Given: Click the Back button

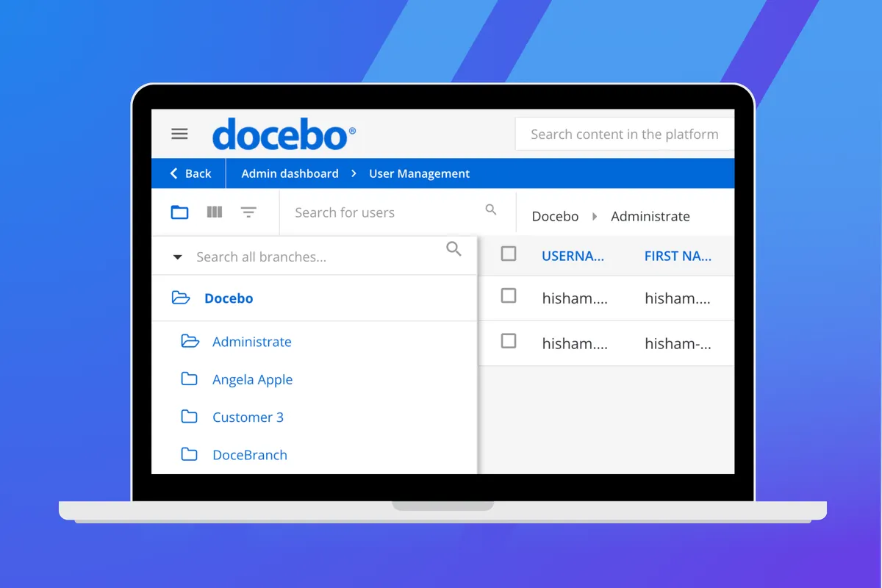Looking at the screenshot, I should pyautogui.click(x=190, y=173).
